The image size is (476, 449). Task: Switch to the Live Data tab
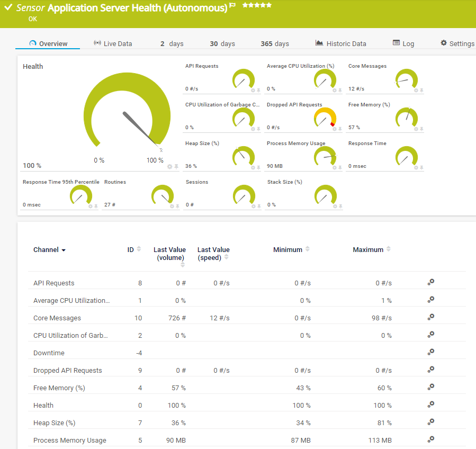click(112, 43)
